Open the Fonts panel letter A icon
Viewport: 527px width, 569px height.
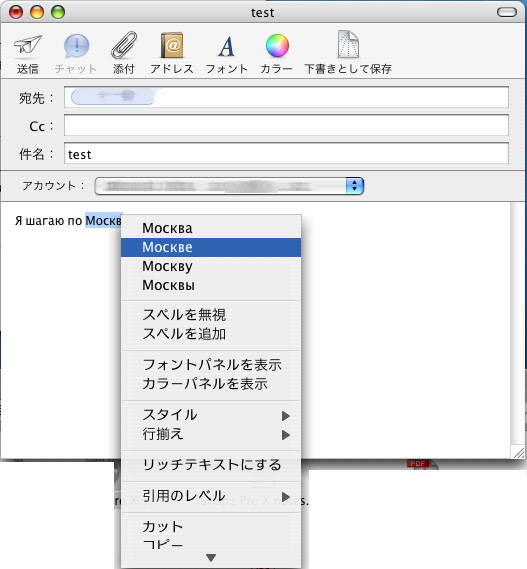pos(226,46)
